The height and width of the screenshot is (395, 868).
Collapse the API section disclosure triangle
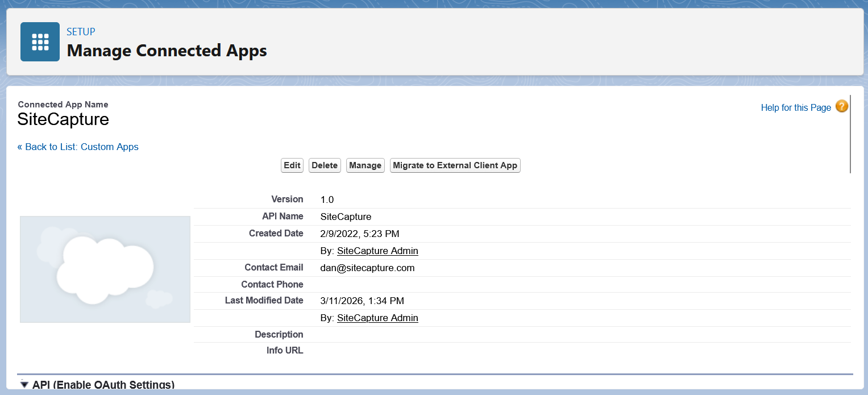(x=24, y=385)
